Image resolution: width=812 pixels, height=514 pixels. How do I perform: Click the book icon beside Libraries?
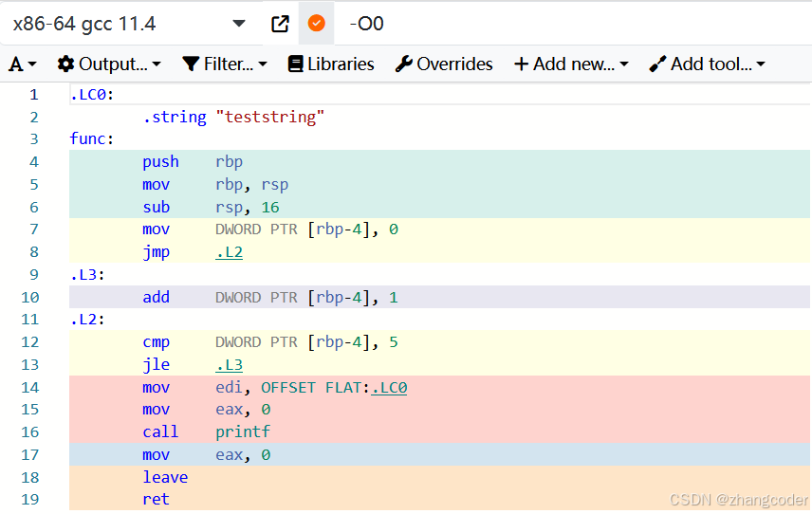pyautogui.click(x=296, y=64)
